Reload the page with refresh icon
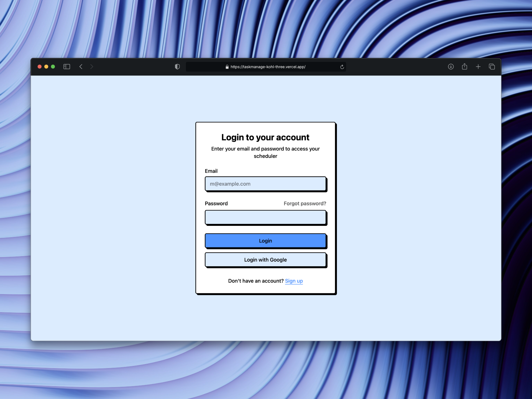This screenshot has width=532, height=399. click(x=342, y=67)
